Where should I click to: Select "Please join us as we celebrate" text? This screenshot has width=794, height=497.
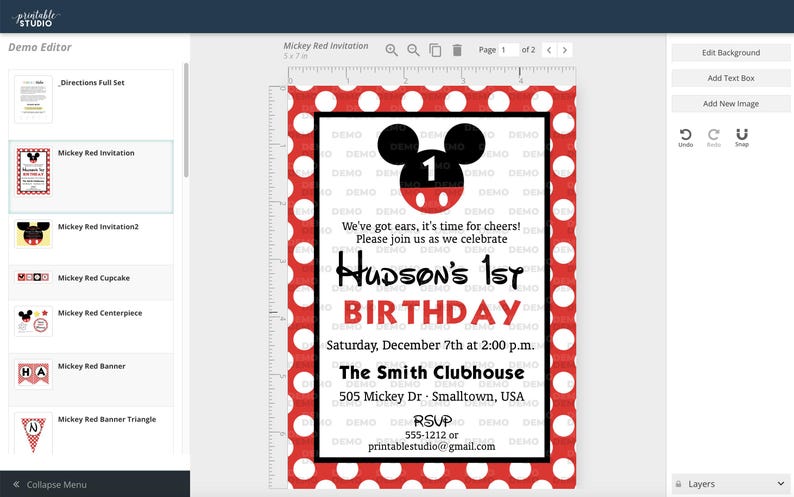(x=431, y=239)
